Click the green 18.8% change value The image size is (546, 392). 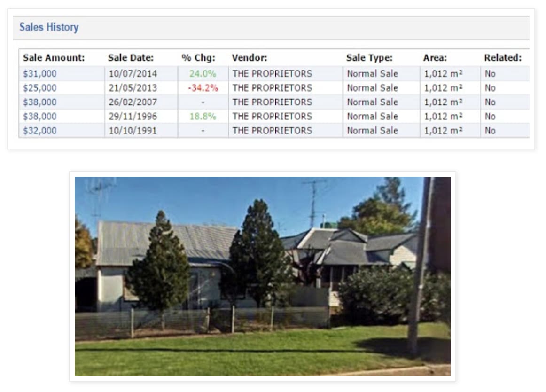(203, 117)
